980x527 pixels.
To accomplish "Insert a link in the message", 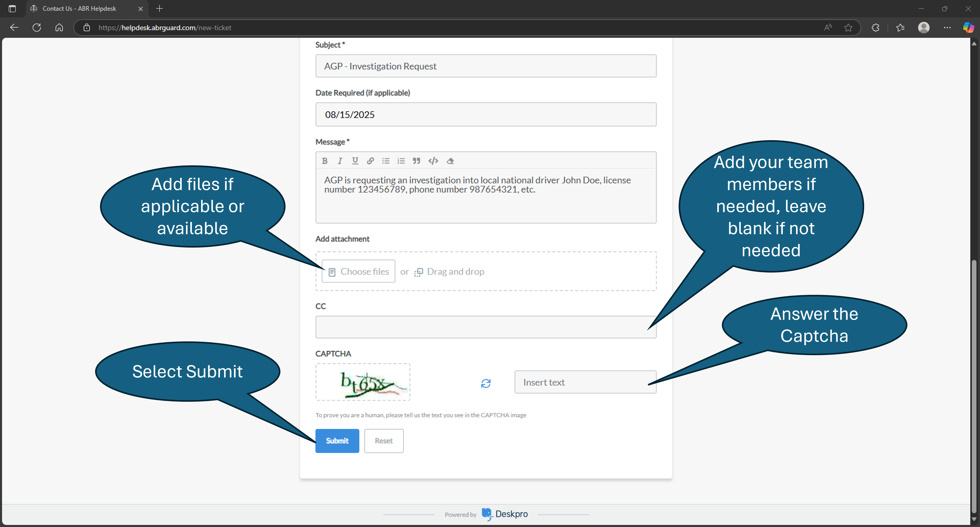I will click(371, 161).
